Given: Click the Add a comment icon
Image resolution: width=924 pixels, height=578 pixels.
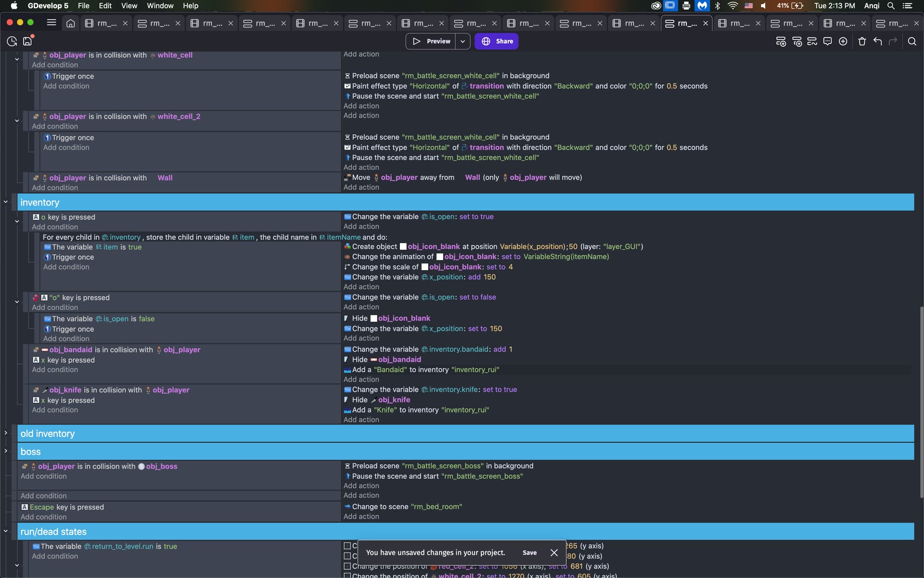Looking at the screenshot, I should (x=827, y=41).
